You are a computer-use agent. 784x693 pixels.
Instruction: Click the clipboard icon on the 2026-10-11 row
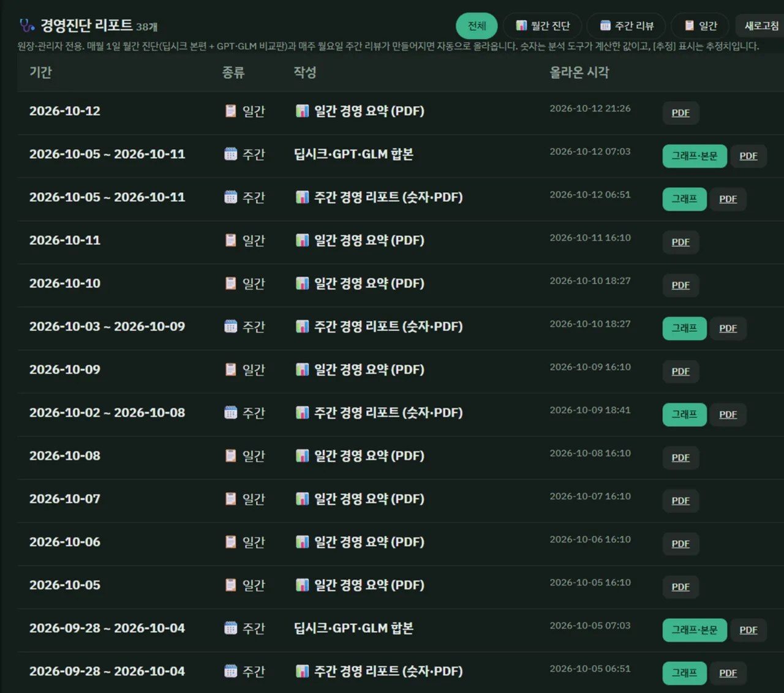(x=230, y=240)
